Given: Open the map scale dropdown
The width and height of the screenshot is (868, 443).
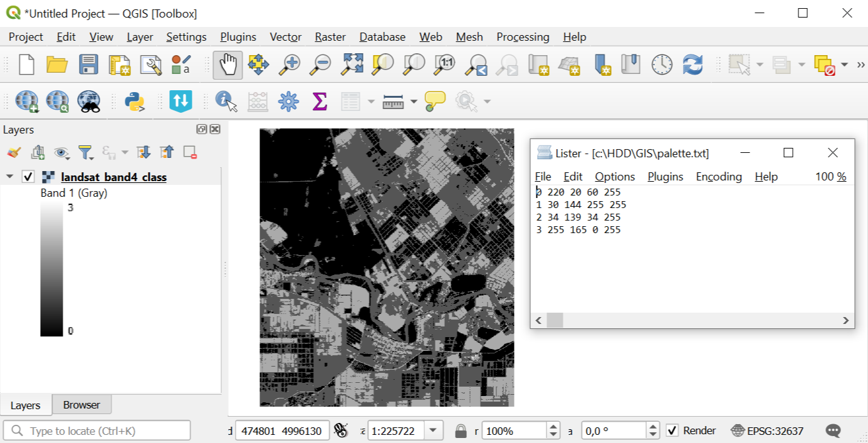Looking at the screenshot, I should [x=433, y=430].
